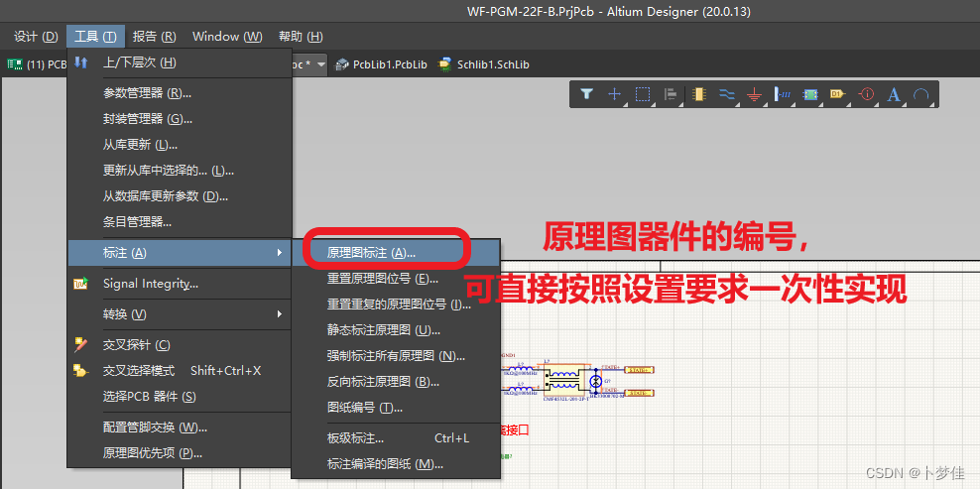This screenshot has width=980, height=489.
Task: Switch to the Schlib1.SchLib tab
Action: (484, 64)
